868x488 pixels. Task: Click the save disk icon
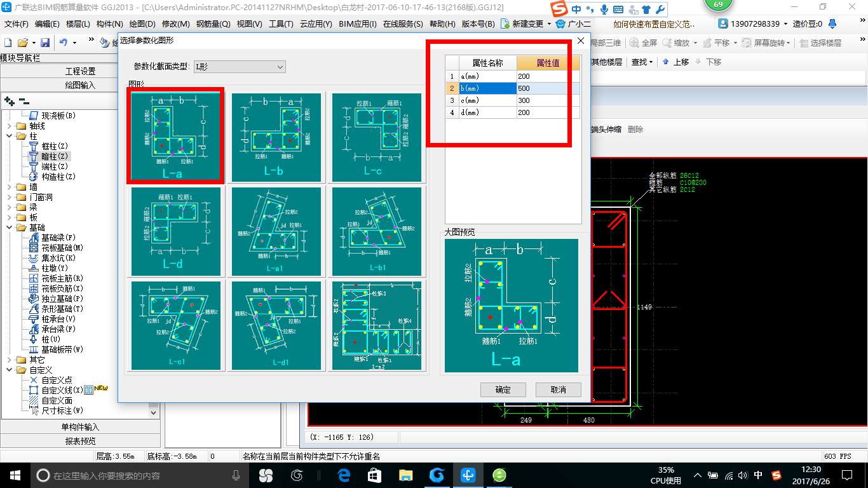tap(45, 43)
